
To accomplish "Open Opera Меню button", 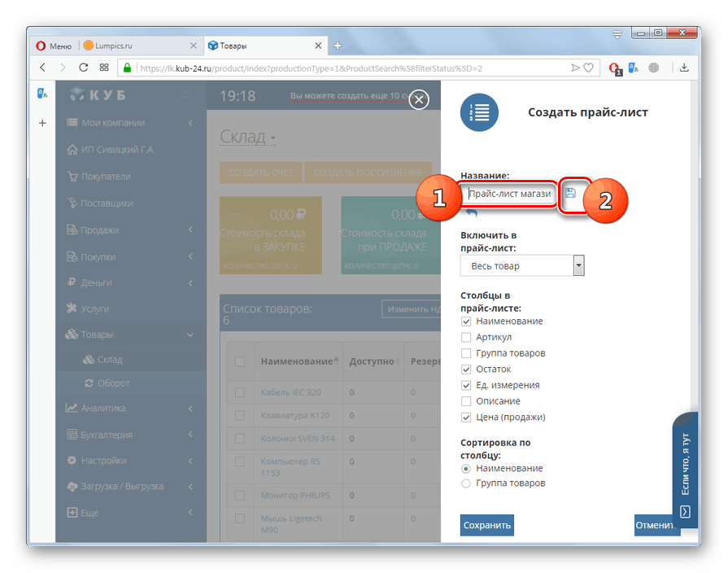I will point(54,46).
